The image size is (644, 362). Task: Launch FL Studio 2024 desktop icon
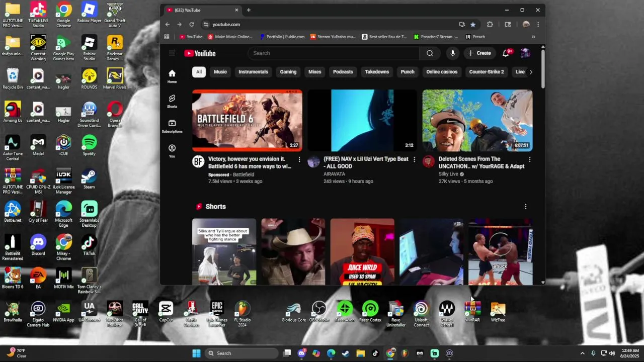243,314
